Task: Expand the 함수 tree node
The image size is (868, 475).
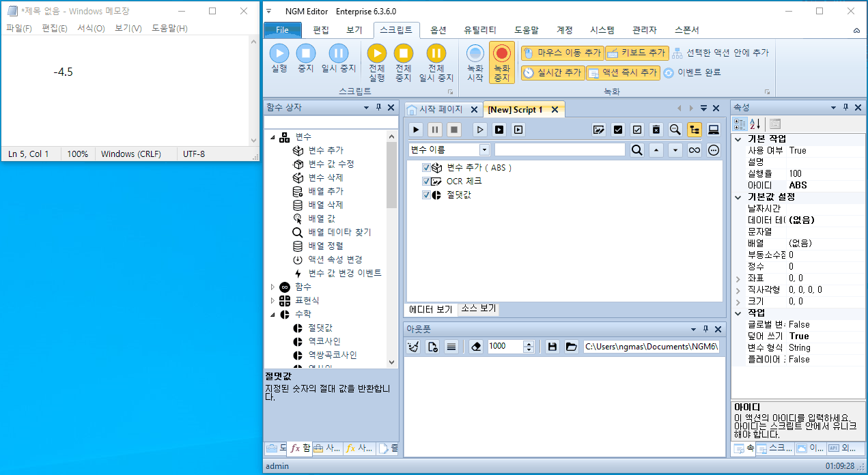Action: click(273, 287)
